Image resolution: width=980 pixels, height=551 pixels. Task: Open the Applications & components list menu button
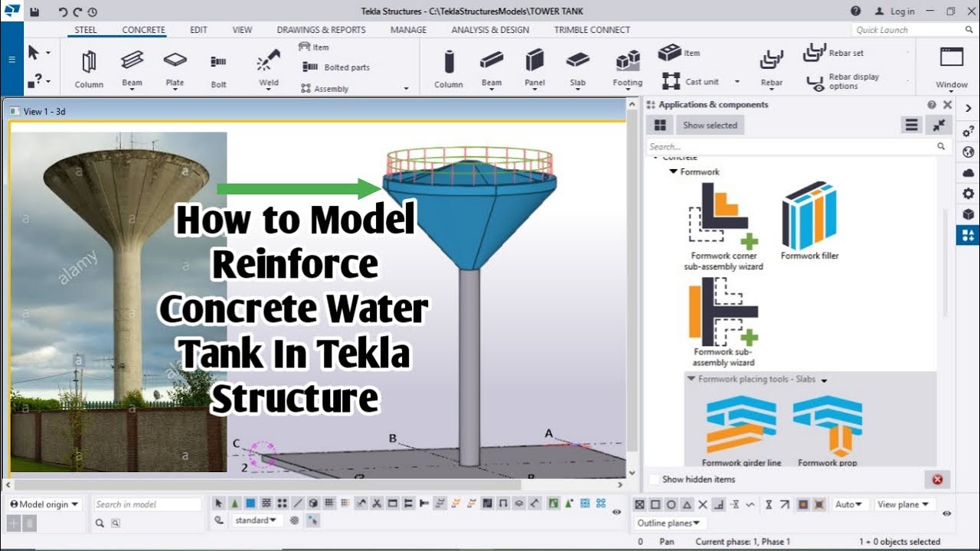911,125
